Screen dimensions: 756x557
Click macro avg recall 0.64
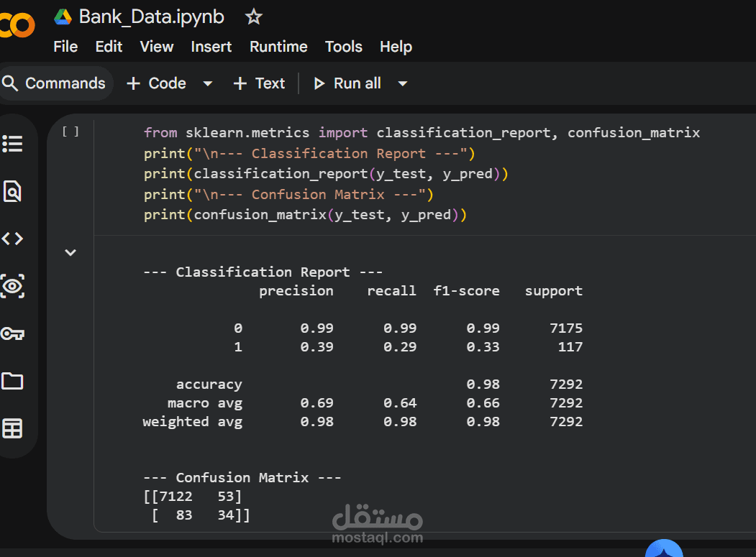click(400, 402)
